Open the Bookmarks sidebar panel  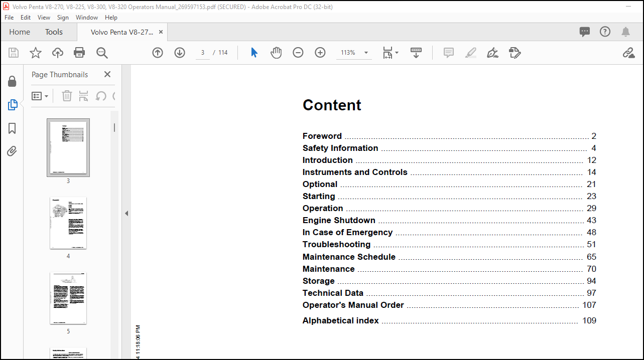click(13, 128)
